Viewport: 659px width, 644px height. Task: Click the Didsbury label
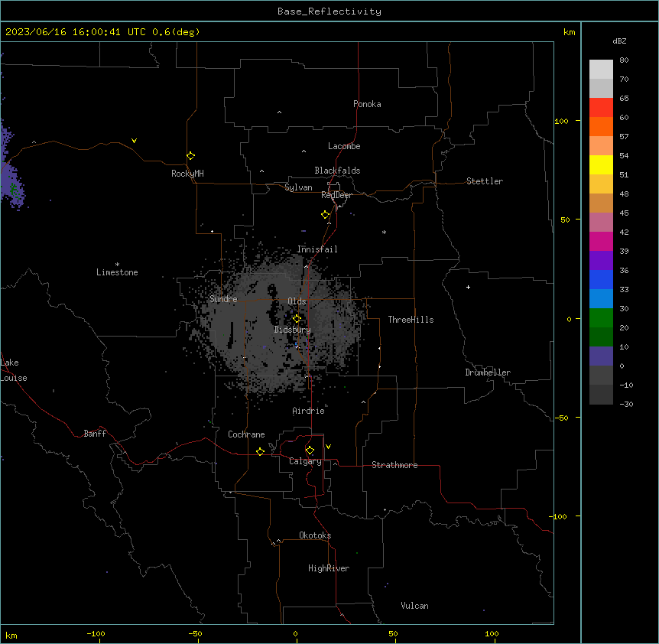pos(293,330)
